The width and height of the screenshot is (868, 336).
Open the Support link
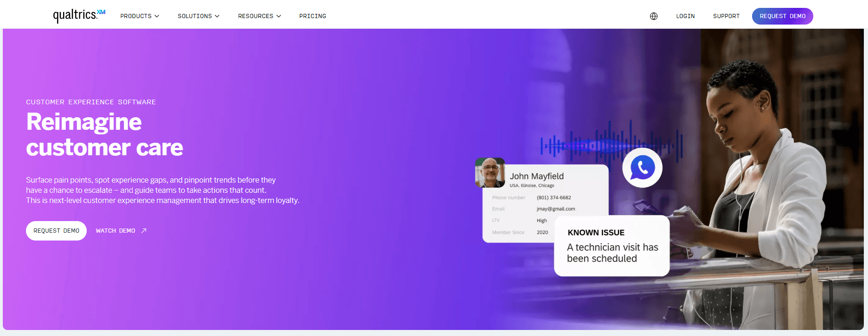(x=726, y=16)
